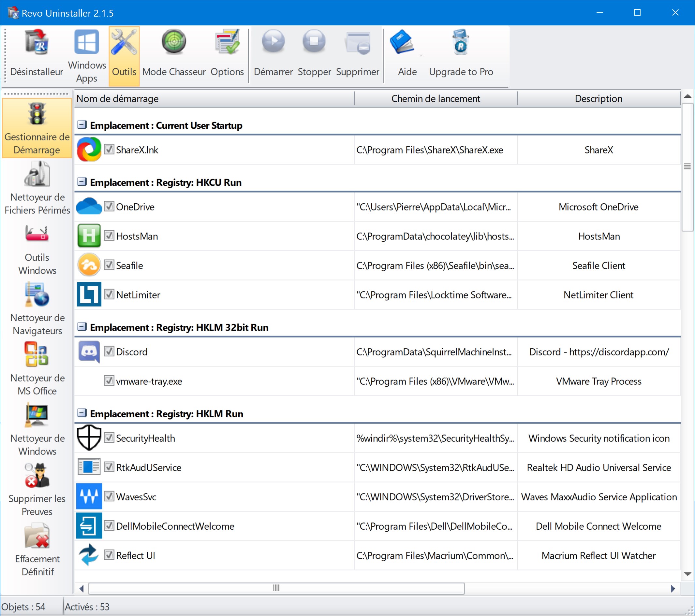Screen dimensions: 695x616
Task: Click the Supprimer toolbar icon
Action: click(x=357, y=42)
